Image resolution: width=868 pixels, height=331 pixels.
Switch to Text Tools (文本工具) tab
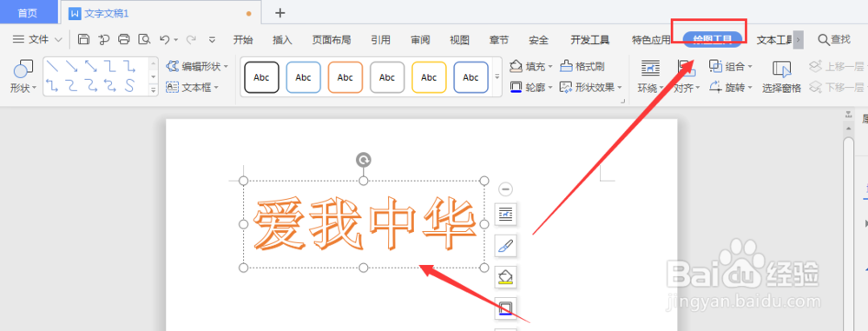tap(775, 39)
